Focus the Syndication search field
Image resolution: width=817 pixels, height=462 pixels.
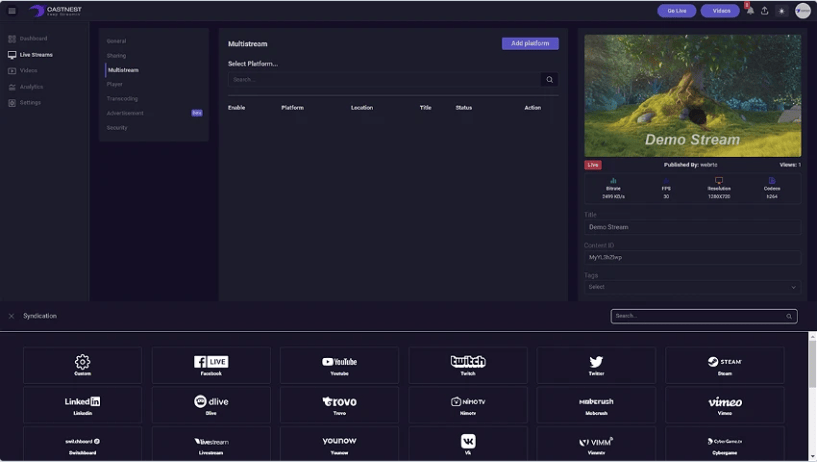(704, 316)
